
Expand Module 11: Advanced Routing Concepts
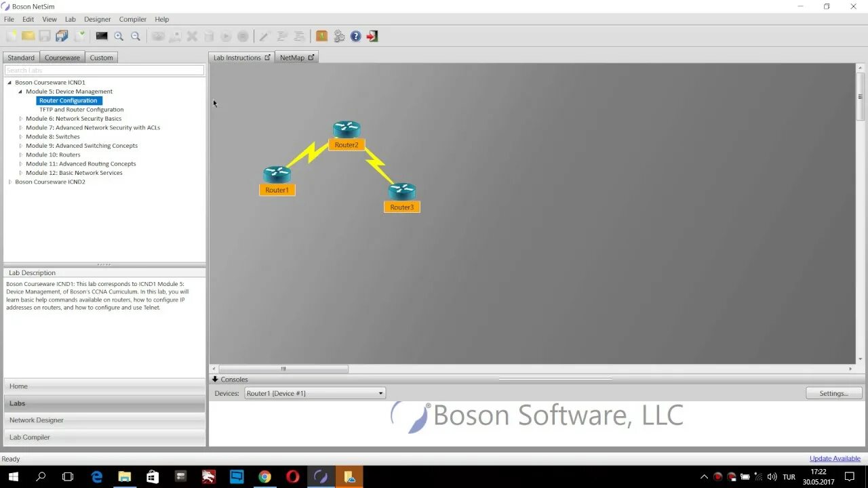[x=20, y=164]
